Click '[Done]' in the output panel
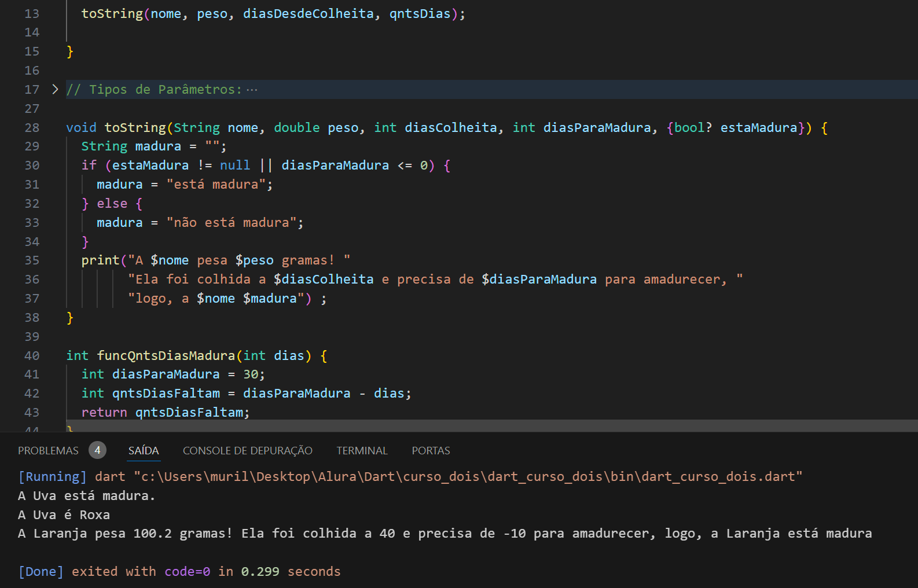 pos(41,571)
